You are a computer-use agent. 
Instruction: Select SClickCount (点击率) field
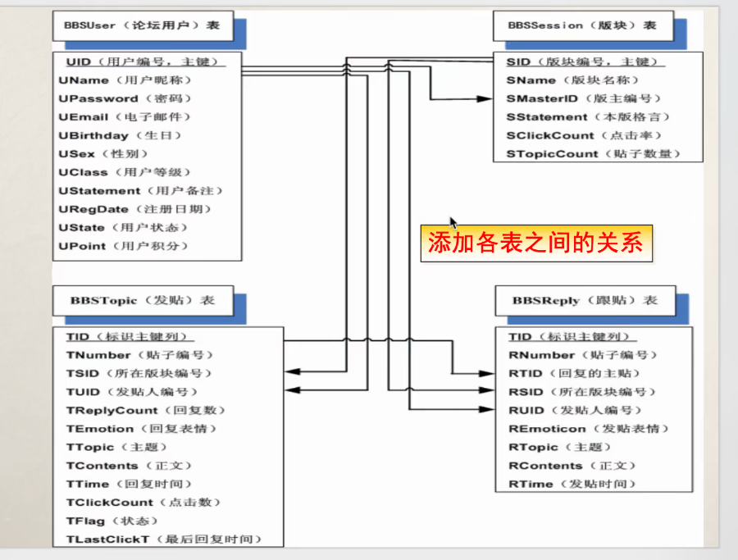(584, 135)
